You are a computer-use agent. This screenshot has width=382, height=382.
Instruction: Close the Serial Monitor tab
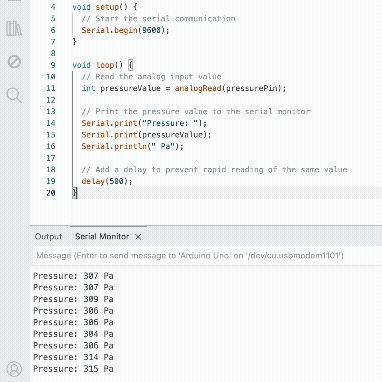coord(138,237)
